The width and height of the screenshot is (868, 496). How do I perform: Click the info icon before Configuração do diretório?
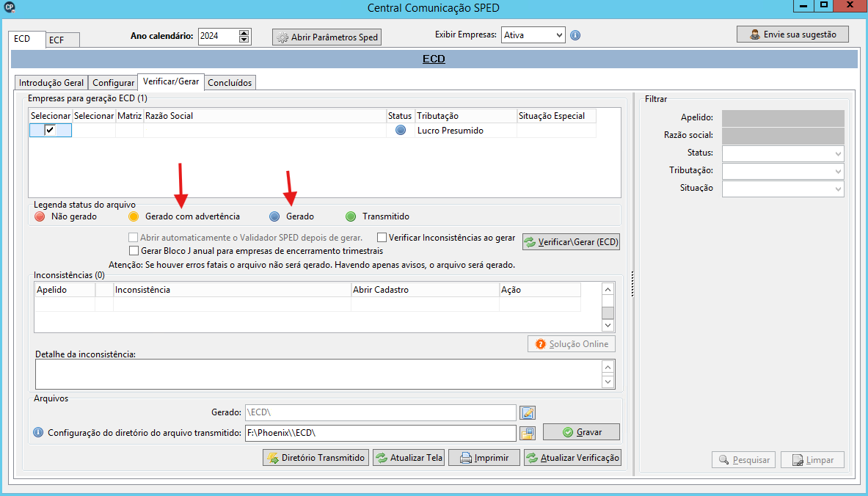click(x=37, y=432)
